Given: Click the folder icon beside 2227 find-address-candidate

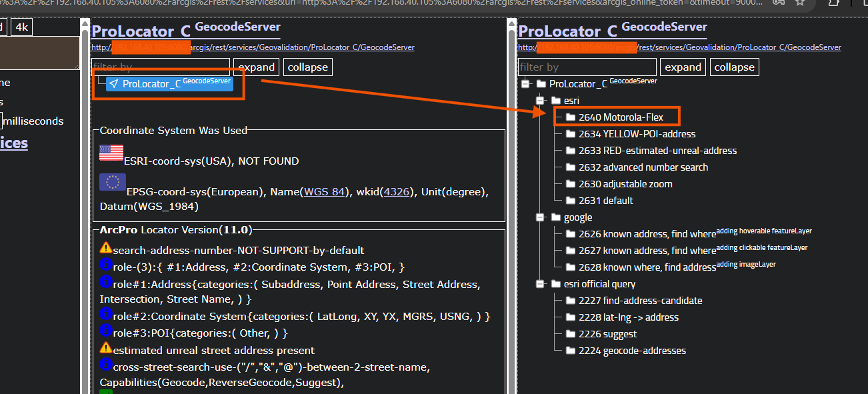Looking at the screenshot, I should (571, 301).
